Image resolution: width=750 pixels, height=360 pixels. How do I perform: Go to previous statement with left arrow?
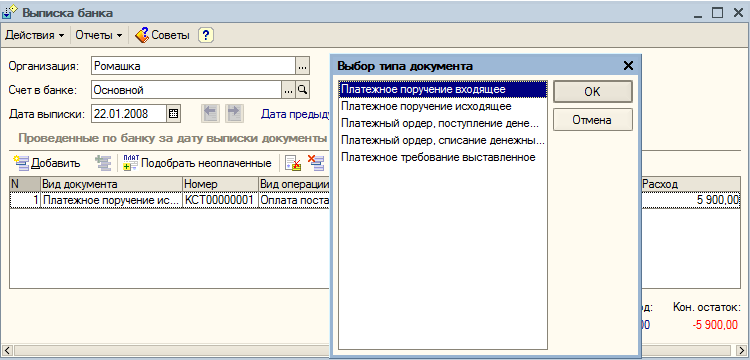pos(210,114)
